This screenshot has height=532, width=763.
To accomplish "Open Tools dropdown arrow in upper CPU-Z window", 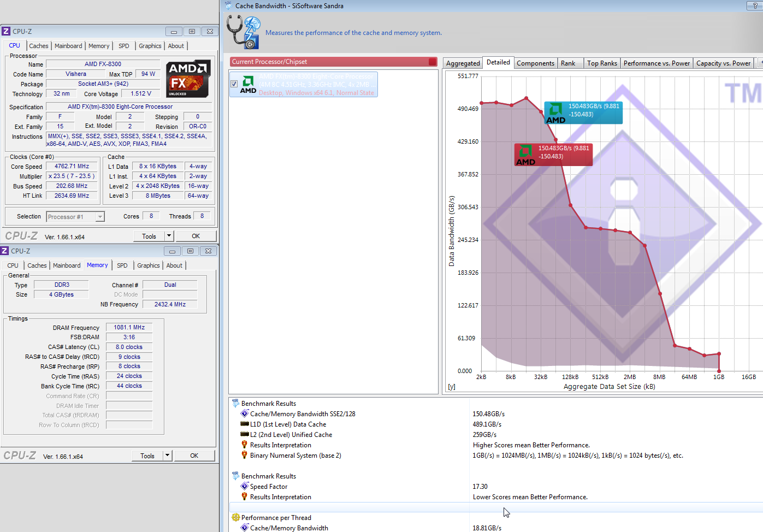I will [x=169, y=236].
